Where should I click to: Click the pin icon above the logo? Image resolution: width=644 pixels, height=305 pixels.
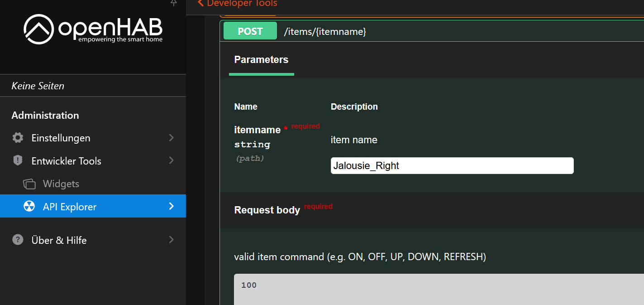pyautogui.click(x=173, y=3)
